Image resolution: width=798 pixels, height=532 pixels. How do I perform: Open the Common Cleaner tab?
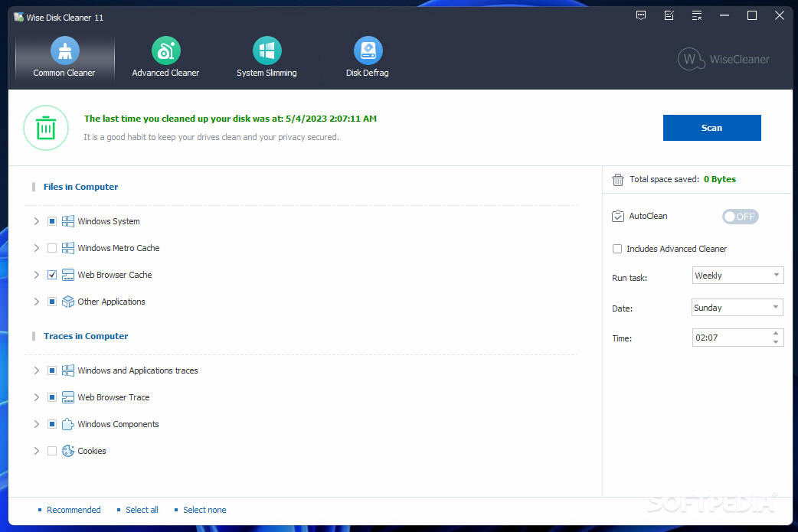[64, 57]
